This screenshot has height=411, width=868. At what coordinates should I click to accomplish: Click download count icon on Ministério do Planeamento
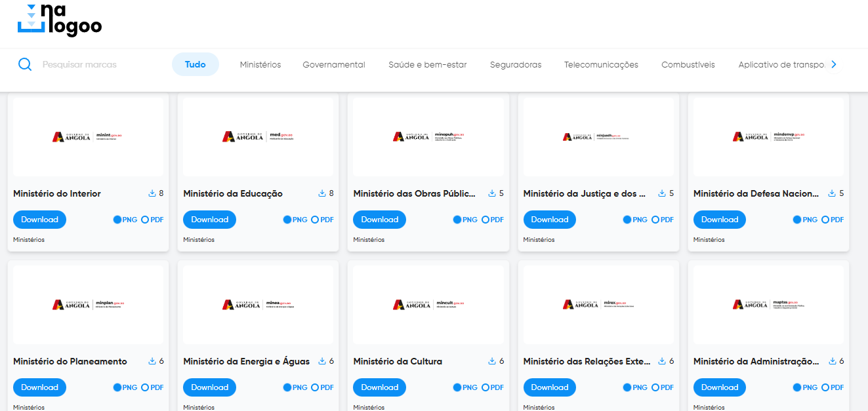click(152, 361)
